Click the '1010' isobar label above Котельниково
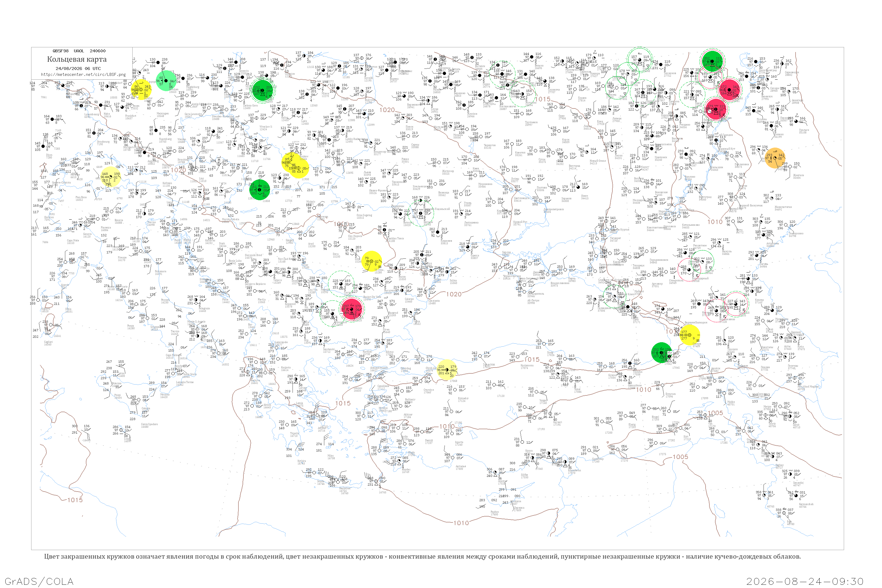This screenshot has width=882, height=588. [715, 222]
